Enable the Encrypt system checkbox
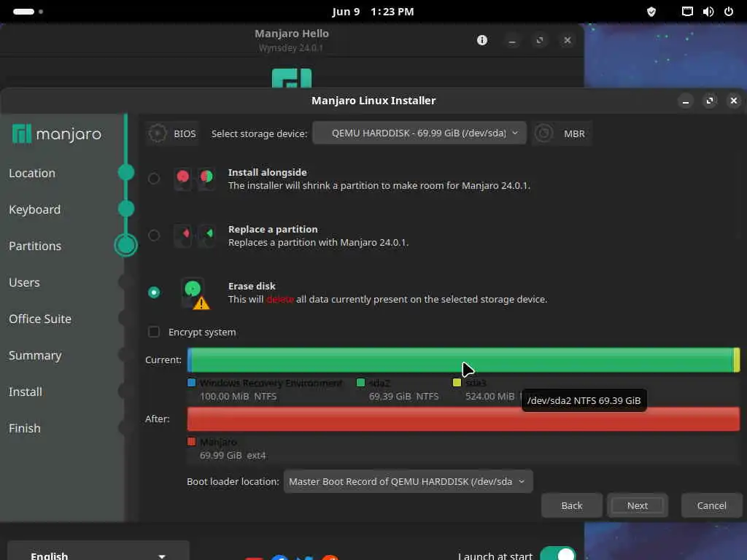This screenshot has width=747, height=560. 154,332
